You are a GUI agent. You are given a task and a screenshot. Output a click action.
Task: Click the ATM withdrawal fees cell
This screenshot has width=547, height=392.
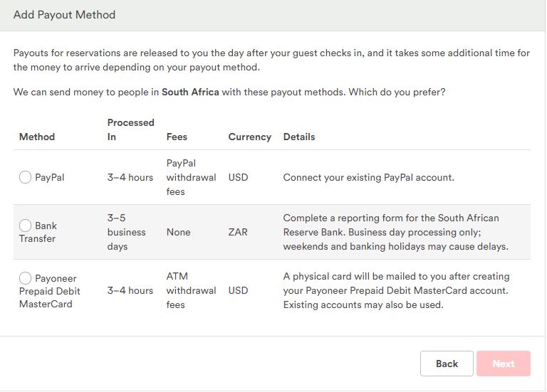(x=191, y=290)
